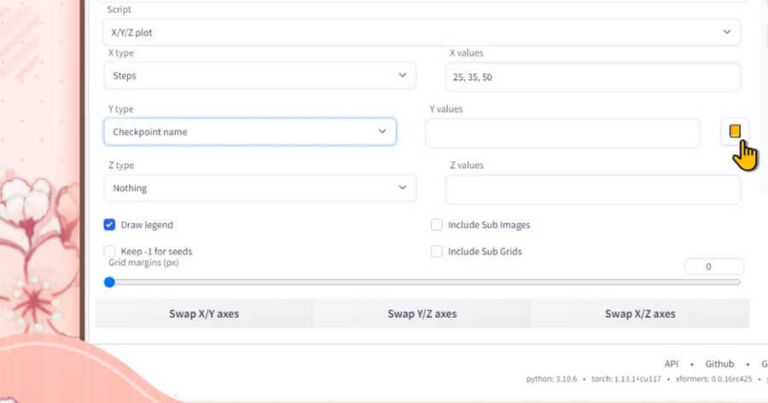Screen dimensions: 768x403
Task: Enable Keep -1 for seeds
Action: pyautogui.click(x=110, y=251)
